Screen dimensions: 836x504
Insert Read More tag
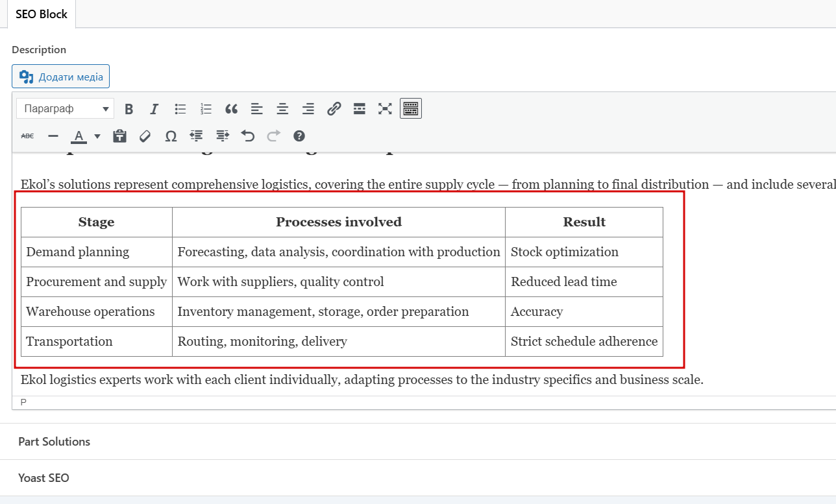point(360,109)
